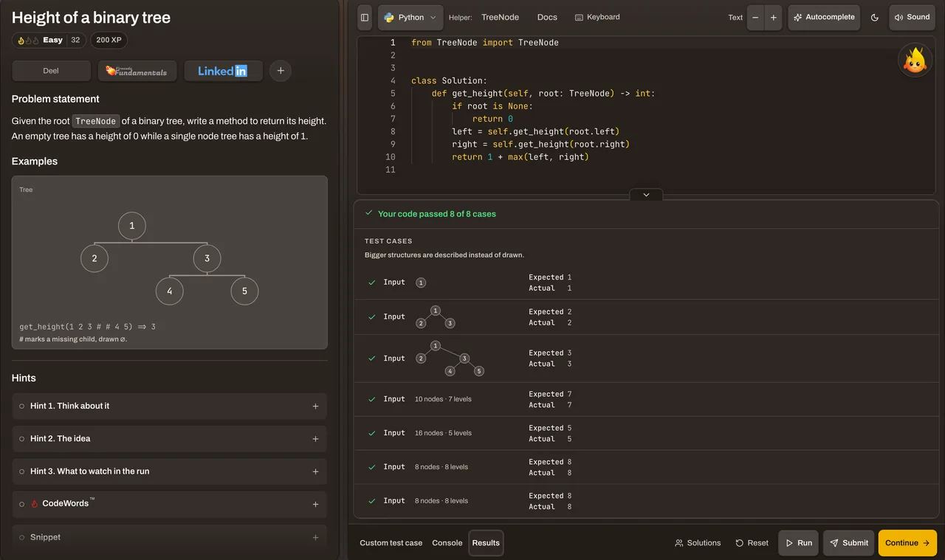This screenshot has height=560, width=945.
Task: Collapse the results panel with the chevron
Action: 646,195
